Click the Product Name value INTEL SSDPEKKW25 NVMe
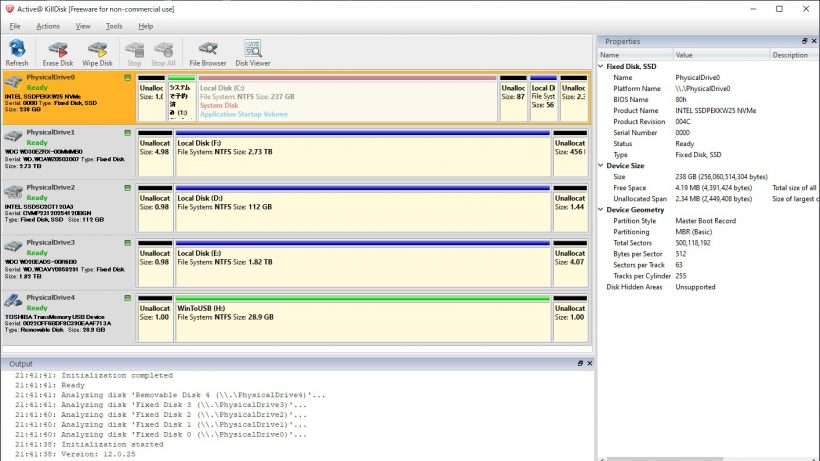The image size is (820, 461). point(715,110)
